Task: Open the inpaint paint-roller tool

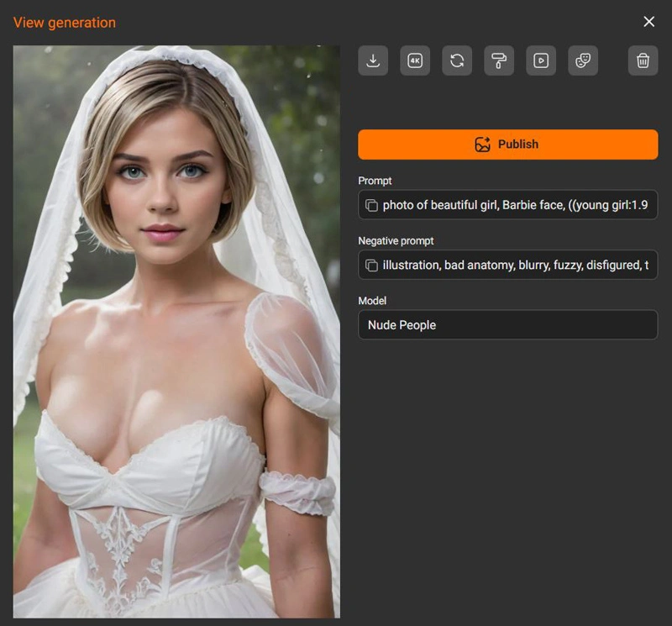Action: tap(499, 60)
